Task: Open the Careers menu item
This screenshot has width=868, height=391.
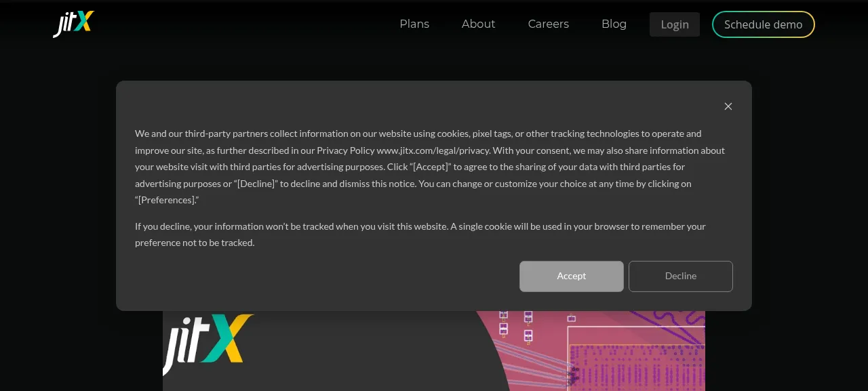Action: tap(549, 24)
